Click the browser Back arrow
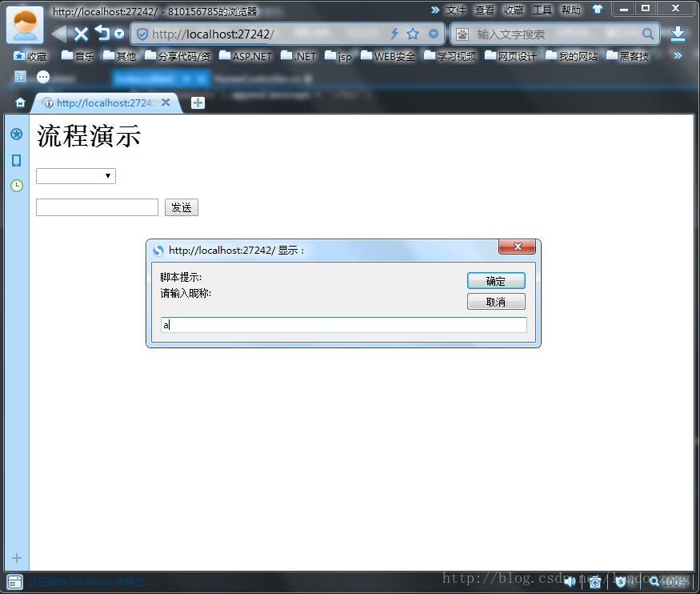This screenshot has width=700, height=594. point(59,34)
